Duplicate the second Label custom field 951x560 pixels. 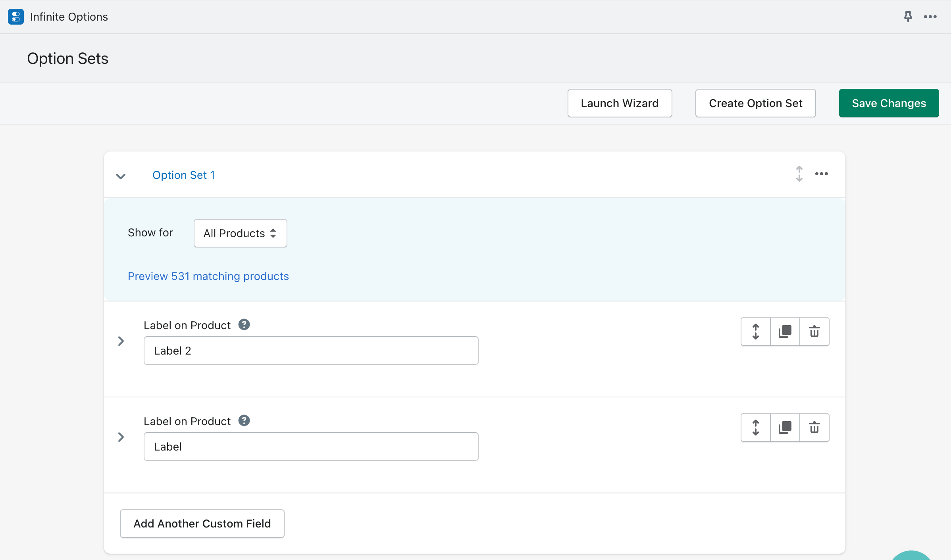point(785,428)
